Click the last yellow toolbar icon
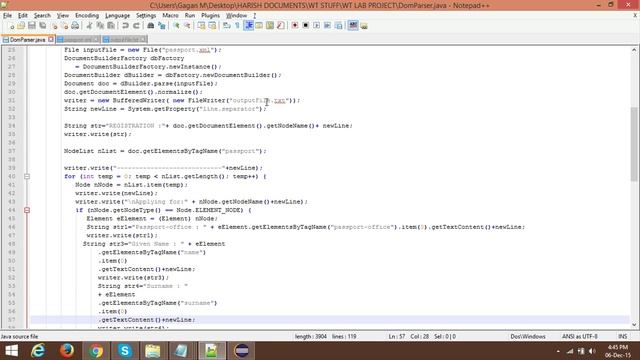This screenshot has height=360, width=640. (x=364, y=26)
